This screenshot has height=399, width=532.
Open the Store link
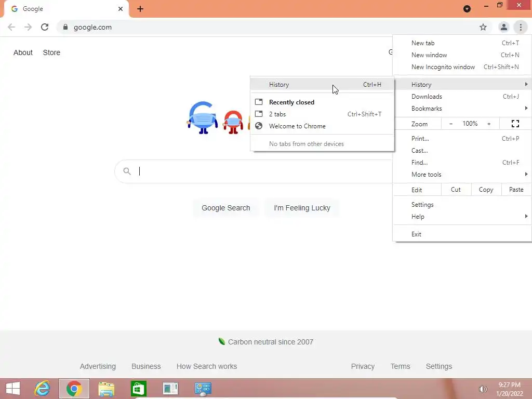point(51,52)
